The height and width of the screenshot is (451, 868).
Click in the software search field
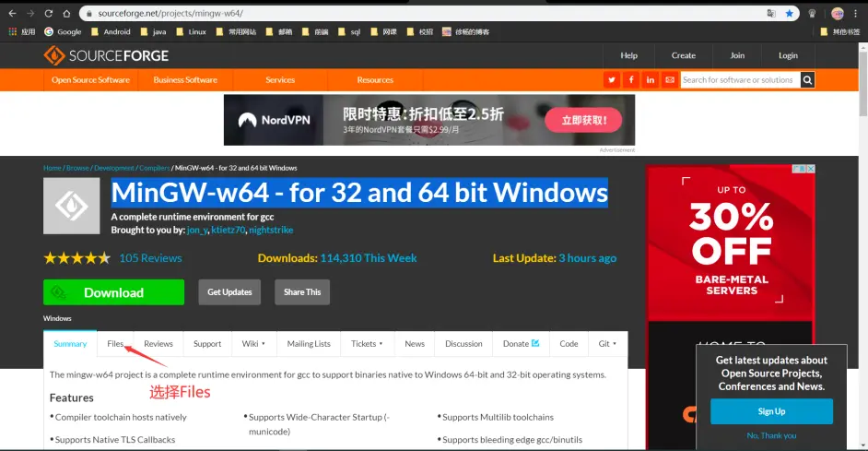tap(739, 80)
